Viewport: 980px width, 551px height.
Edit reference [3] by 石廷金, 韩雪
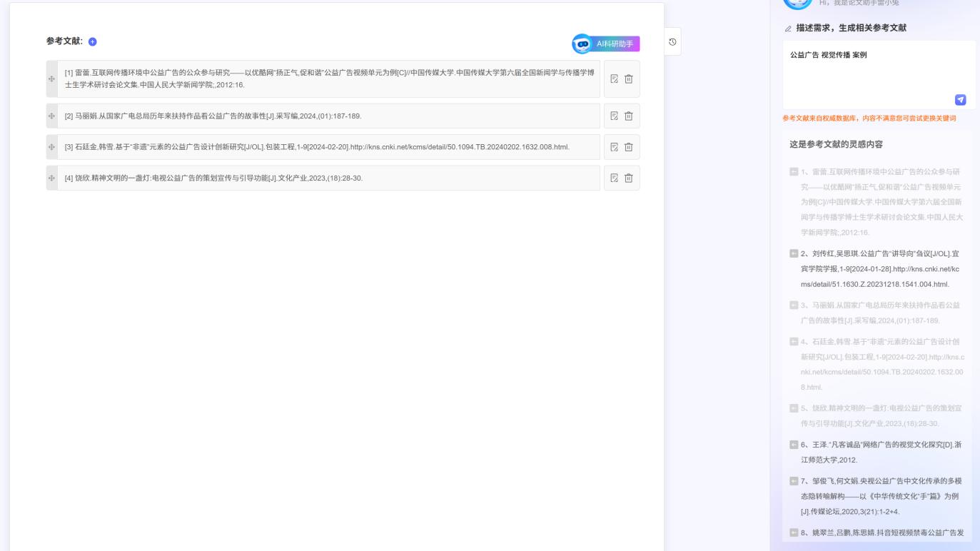pyautogui.click(x=614, y=147)
